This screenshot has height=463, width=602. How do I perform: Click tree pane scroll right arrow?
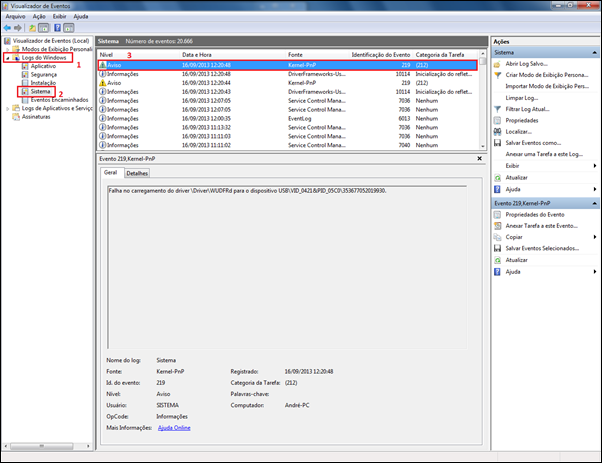(x=88, y=446)
